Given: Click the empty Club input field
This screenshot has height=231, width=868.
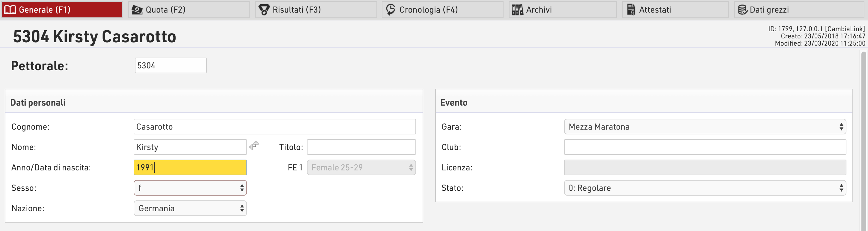Looking at the screenshot, I should [x=705, y=147].
